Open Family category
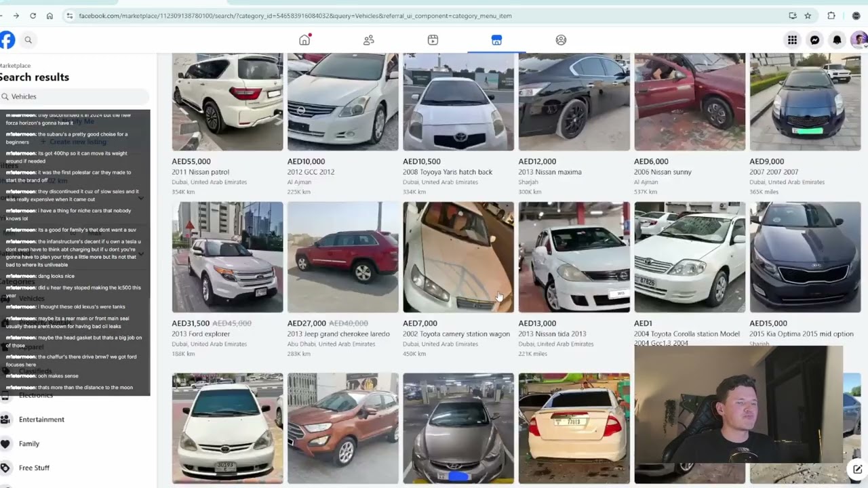This screenshot has width=868, height=488. (29, 444)
